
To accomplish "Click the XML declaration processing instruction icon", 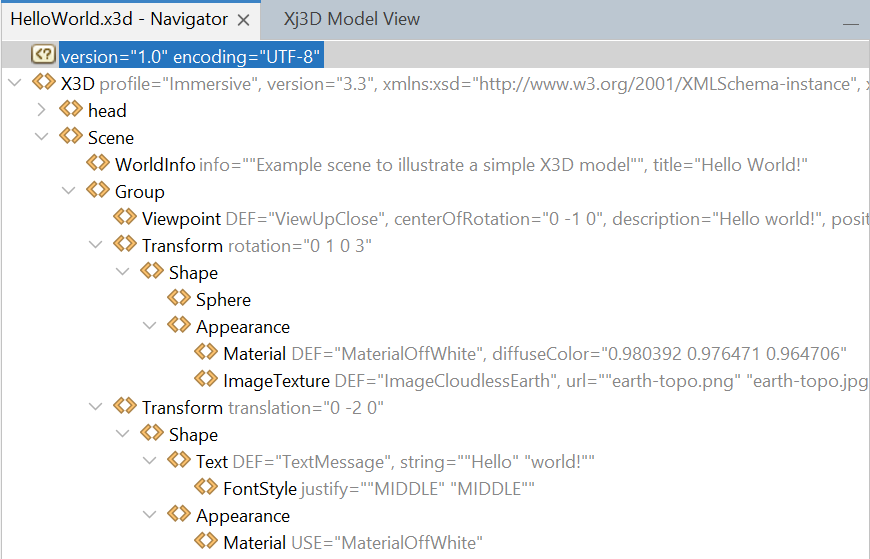I will [x=43, y=55].
